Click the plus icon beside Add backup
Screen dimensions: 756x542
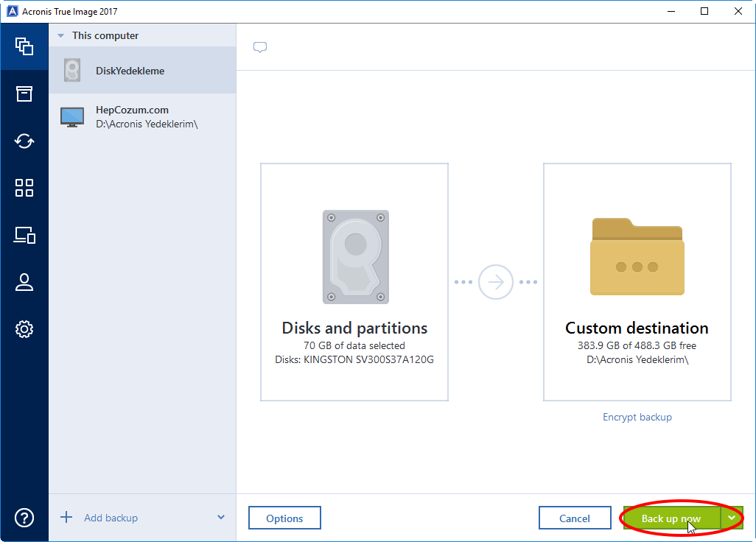coord(66,518)
